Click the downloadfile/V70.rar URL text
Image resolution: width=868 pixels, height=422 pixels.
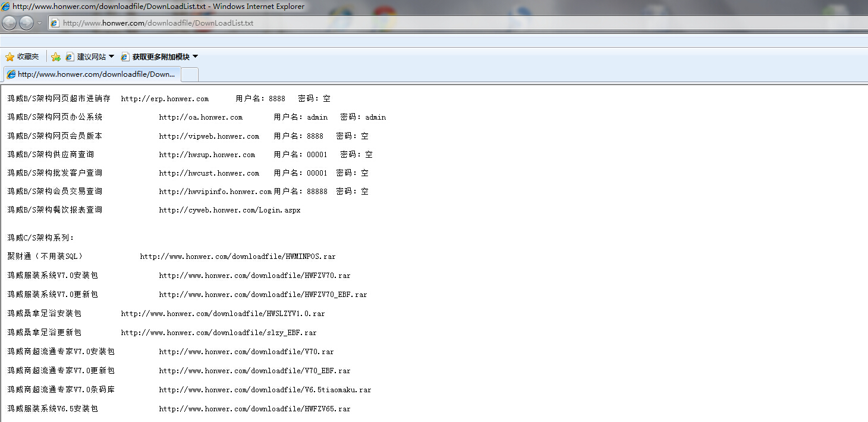246,352
